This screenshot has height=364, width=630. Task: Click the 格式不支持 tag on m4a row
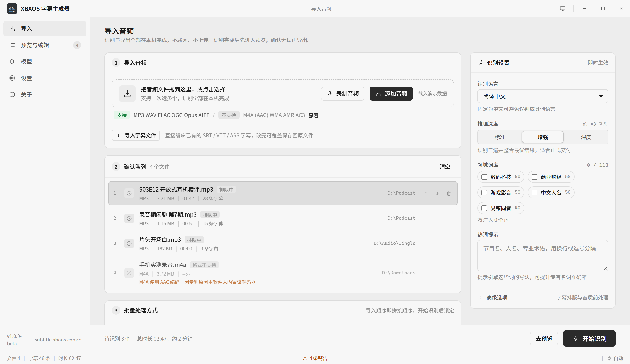click(x=204, y=265)
